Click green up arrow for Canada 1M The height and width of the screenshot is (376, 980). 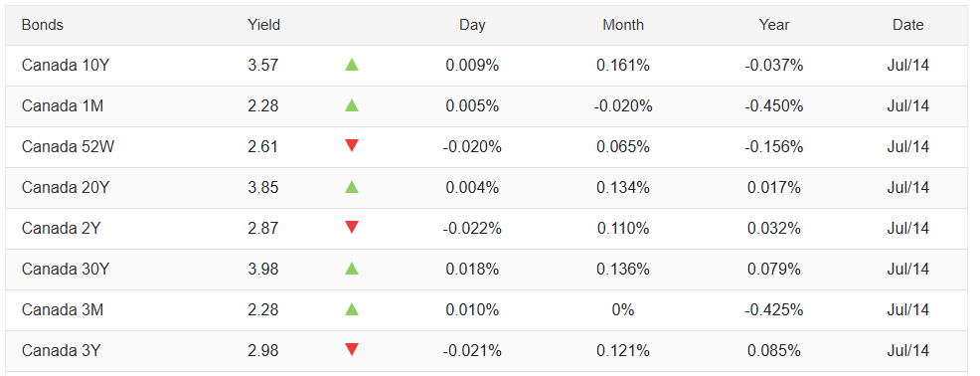click(352, 105)
